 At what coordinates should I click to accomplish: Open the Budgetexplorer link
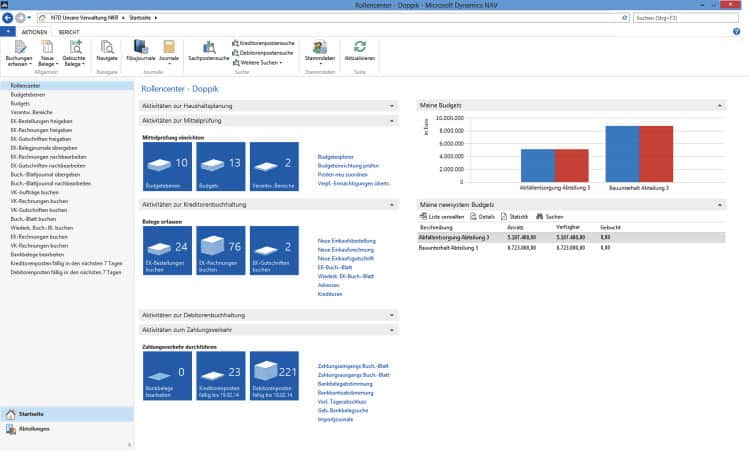point(335,157)
